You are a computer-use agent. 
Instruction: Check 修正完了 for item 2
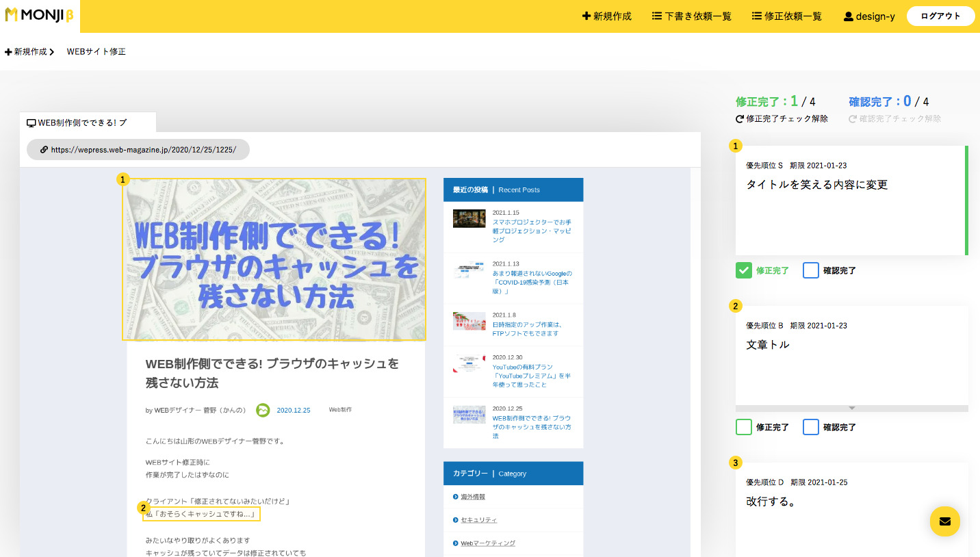744,427
